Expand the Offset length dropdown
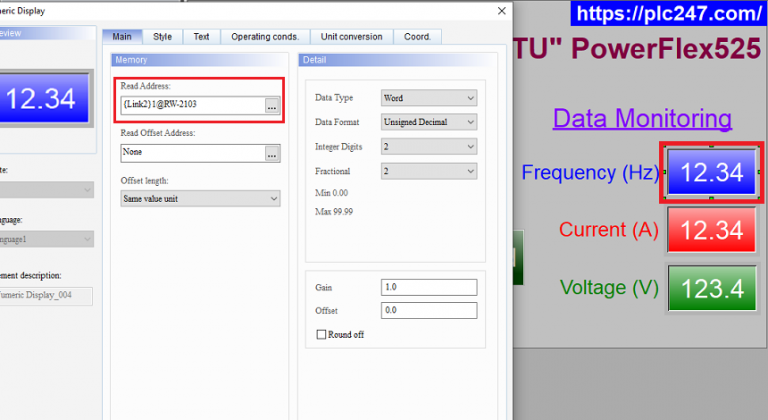 pyautogui.click(x=200, y=198)
